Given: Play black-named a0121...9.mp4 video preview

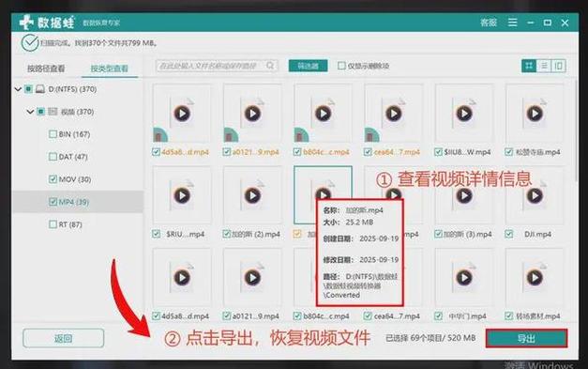Looking at the screenshot, I should pyautogui.click(x=252, y=277).
